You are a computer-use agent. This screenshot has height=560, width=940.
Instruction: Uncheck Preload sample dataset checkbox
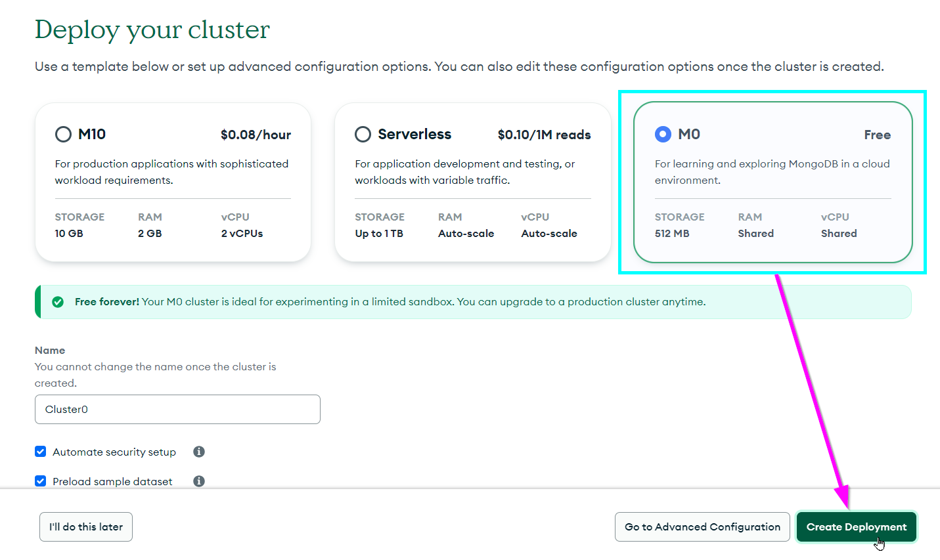pyautogui.click(x=41, y=481)
